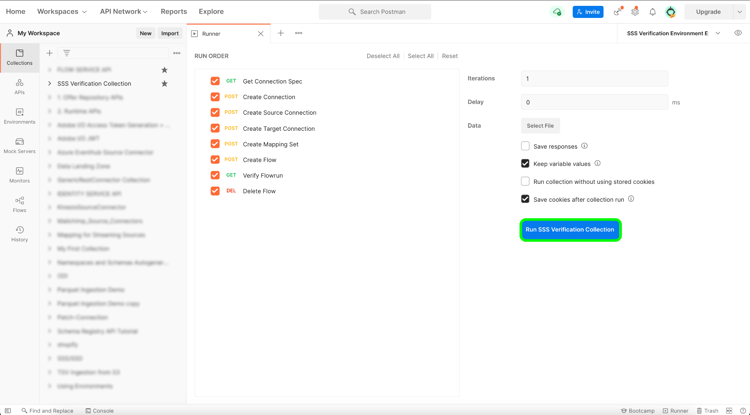Click the Iterations input field

click(594, 78)
